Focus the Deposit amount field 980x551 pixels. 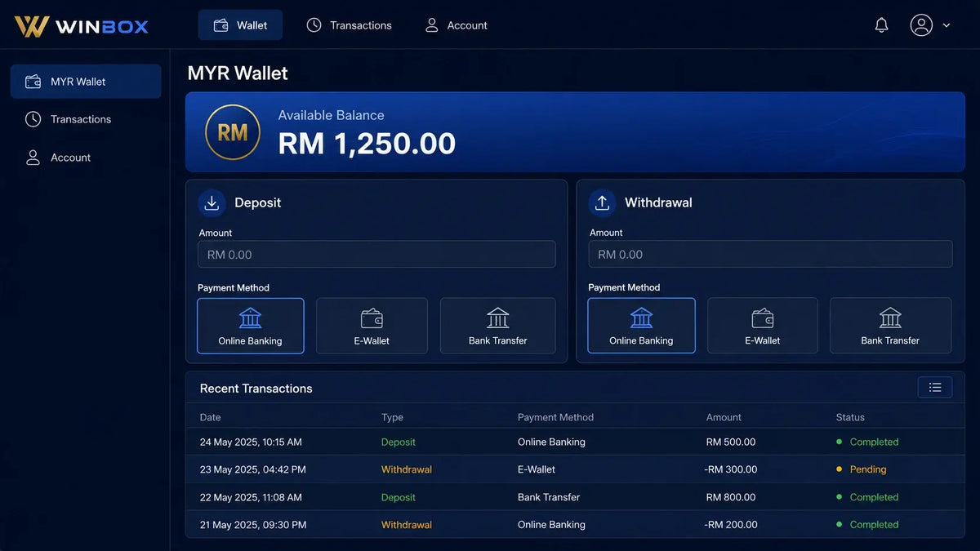376,254
